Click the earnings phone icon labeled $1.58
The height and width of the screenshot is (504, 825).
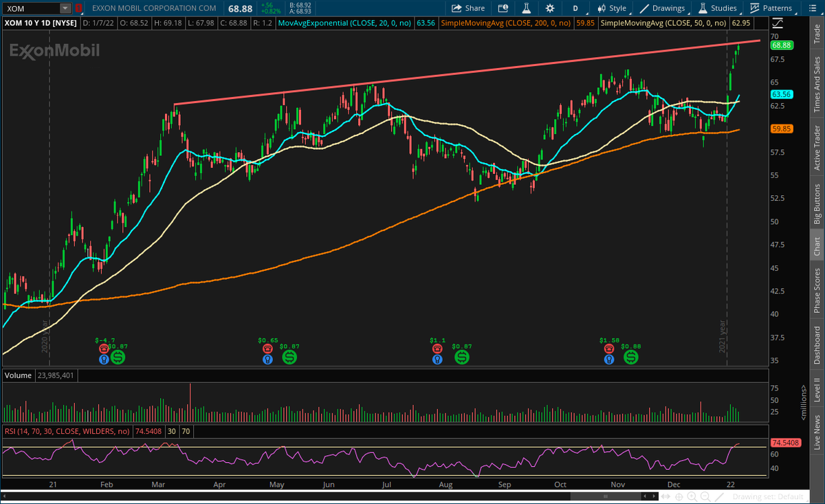(608, 349)
